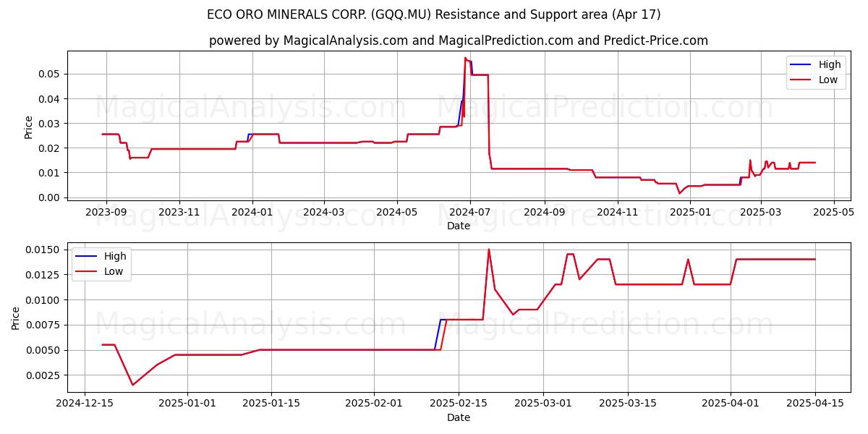The image size is (868, 434).
Task: Click the 2025-02-01 date tick label
Action: click(x=374, y=404)
